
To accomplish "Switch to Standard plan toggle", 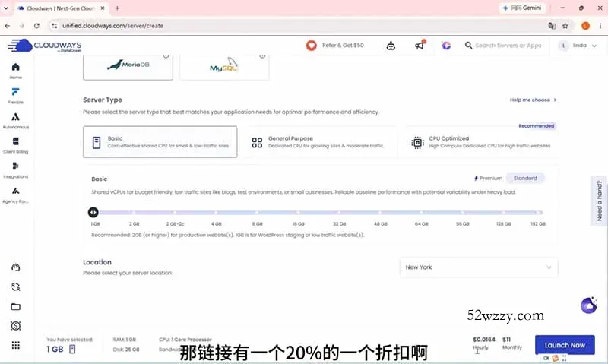I will [525, 179].
